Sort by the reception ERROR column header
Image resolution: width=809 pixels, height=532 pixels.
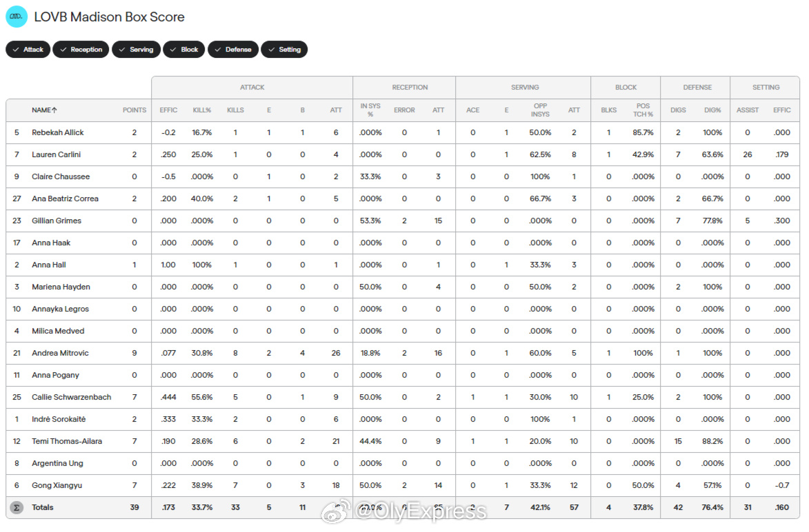(x=404, y=110)
